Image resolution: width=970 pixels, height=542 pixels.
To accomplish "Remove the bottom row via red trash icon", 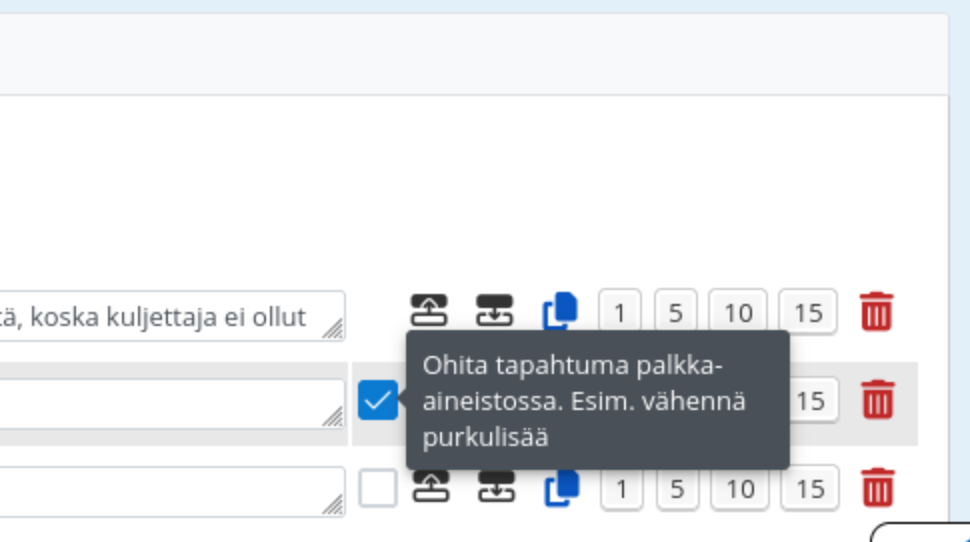I will point(878,488).
